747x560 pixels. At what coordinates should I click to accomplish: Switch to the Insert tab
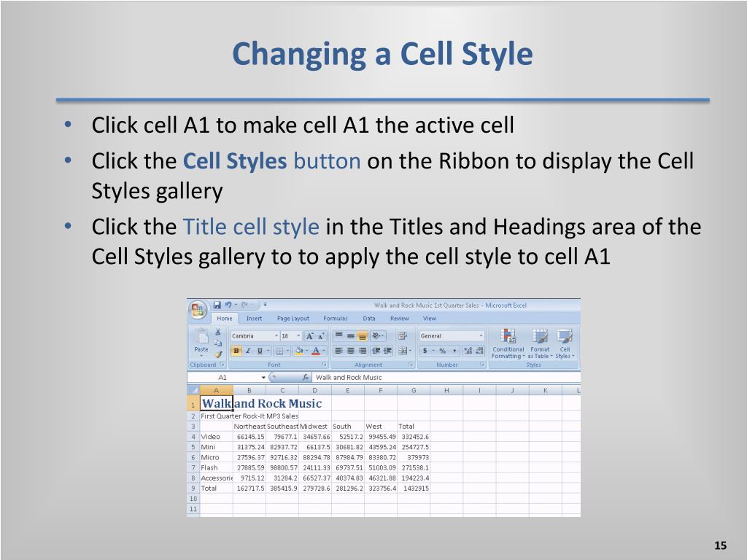coord(254,319)
